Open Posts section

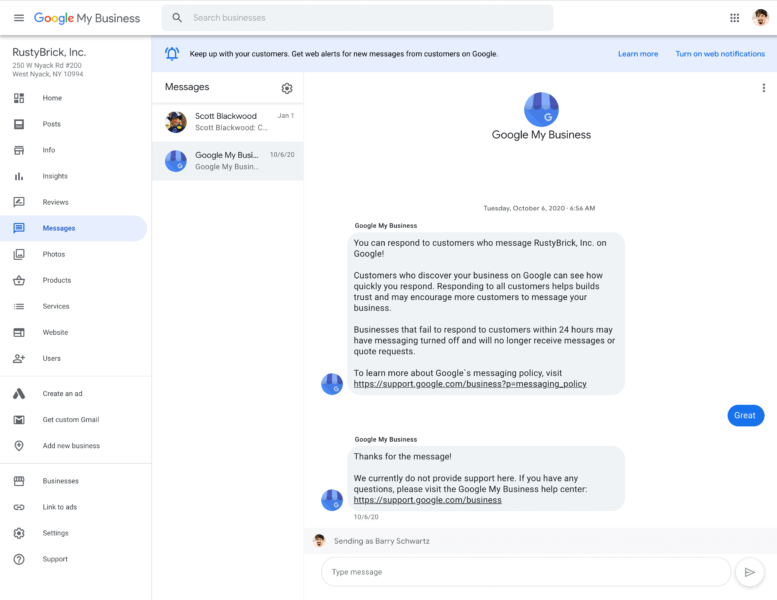[52, 124]
